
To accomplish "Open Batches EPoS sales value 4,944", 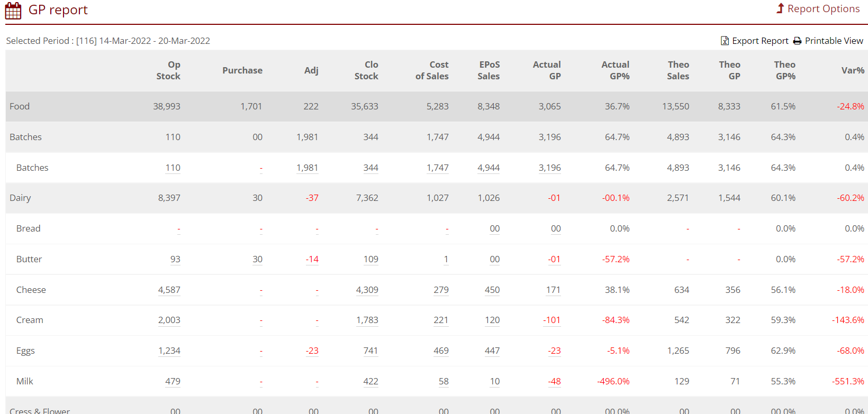I will 488,168.
